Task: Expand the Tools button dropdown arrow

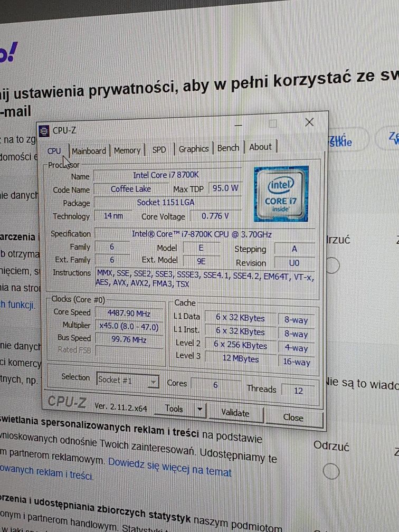Action: coord(200,409)
